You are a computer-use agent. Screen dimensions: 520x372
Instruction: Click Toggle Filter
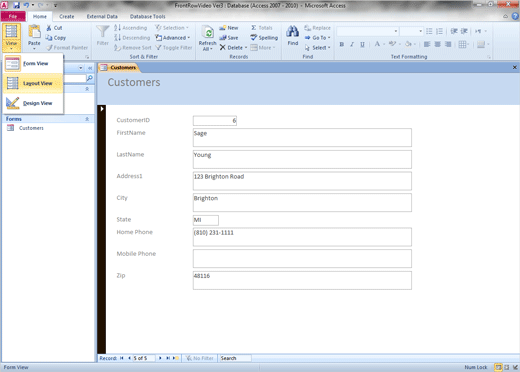[174, 48]
